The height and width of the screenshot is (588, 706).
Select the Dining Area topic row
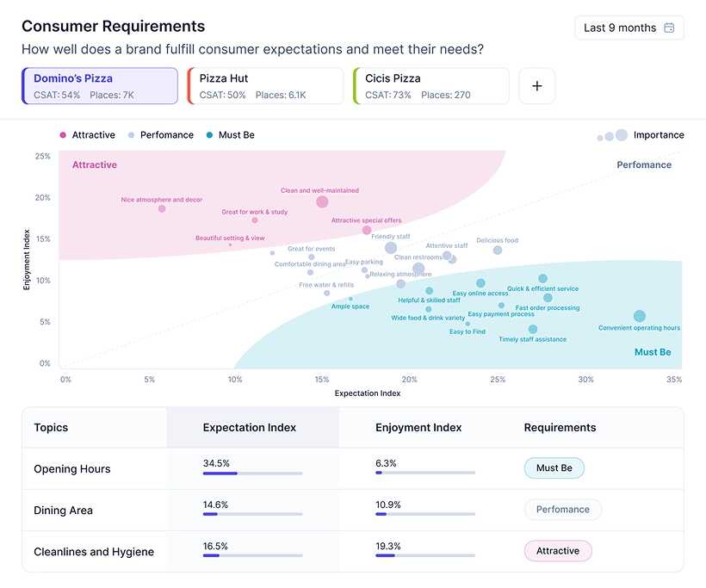click(63, 511)
